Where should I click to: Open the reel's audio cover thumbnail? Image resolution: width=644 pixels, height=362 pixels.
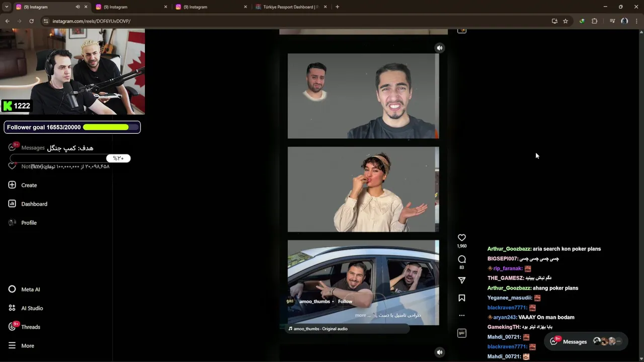click(461, 333)
